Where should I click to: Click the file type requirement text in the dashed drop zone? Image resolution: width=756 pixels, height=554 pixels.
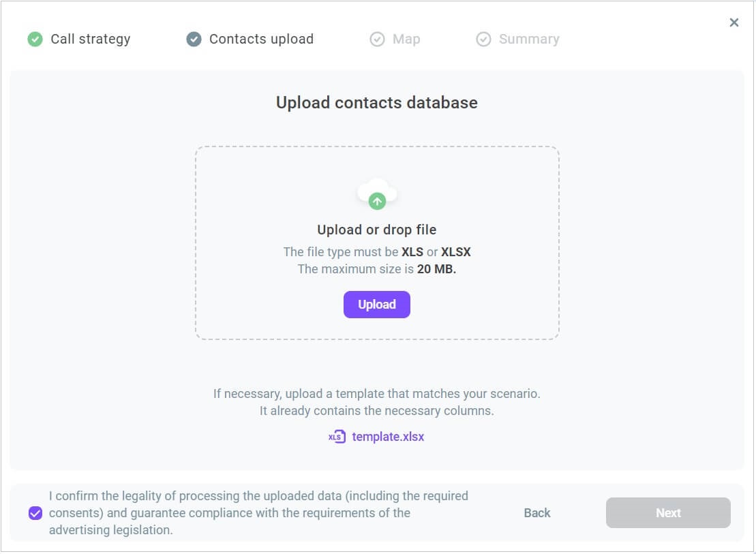376,251
